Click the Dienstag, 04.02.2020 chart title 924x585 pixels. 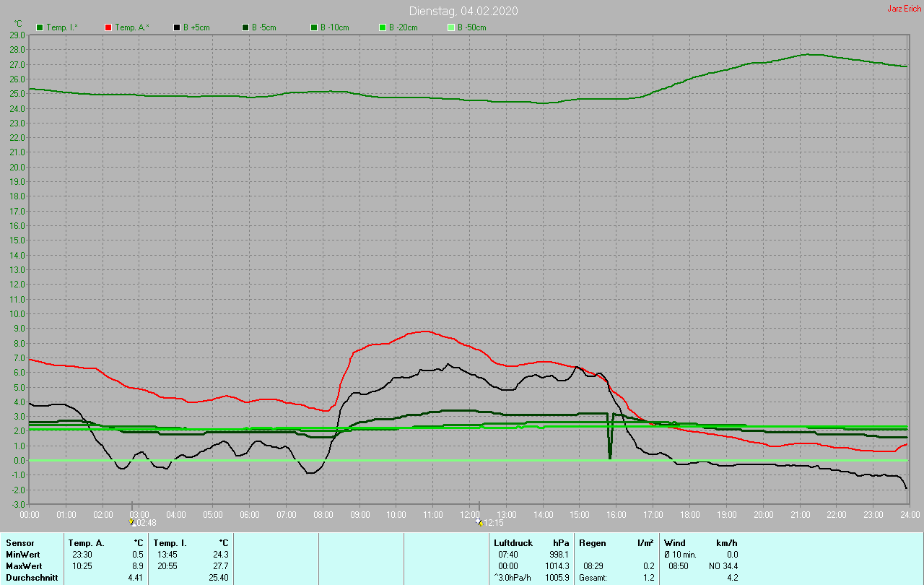click(x=463, y=11)
